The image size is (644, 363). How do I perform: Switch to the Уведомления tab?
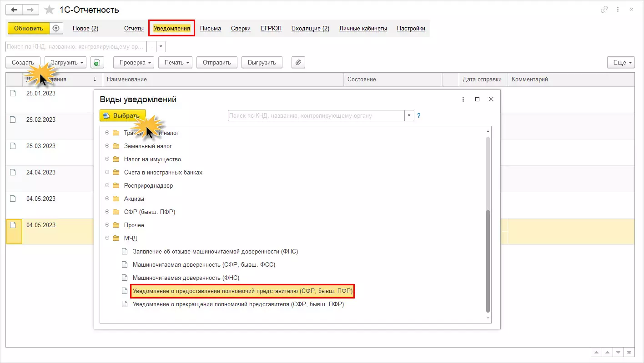(172, 28)
